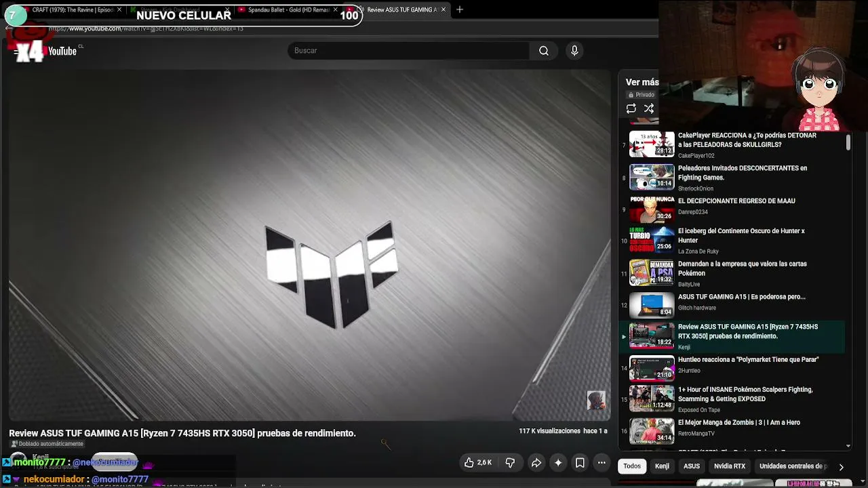Image resolution: width=868 pixels, height=488 pixels.
Task: Click the YouTube logo
Action: point(62,51)
